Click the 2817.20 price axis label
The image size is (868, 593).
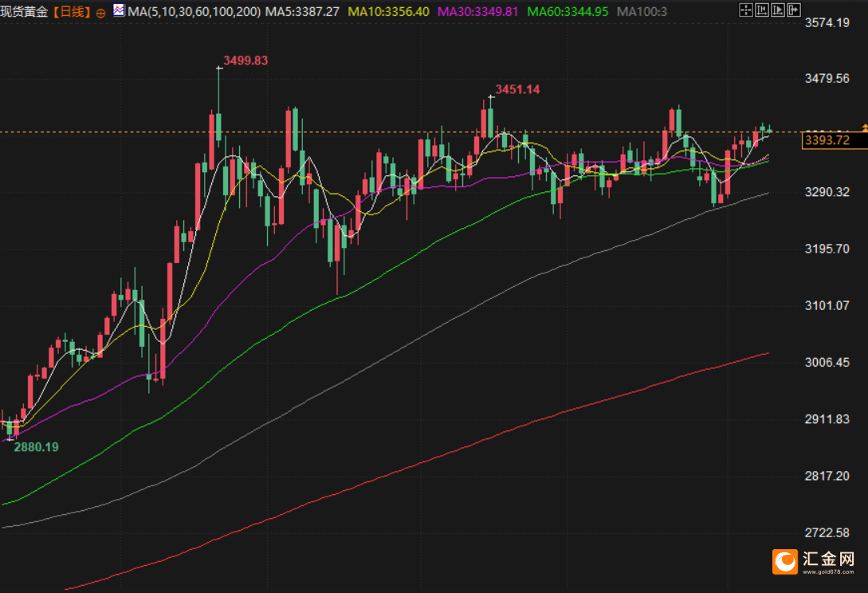827,476
